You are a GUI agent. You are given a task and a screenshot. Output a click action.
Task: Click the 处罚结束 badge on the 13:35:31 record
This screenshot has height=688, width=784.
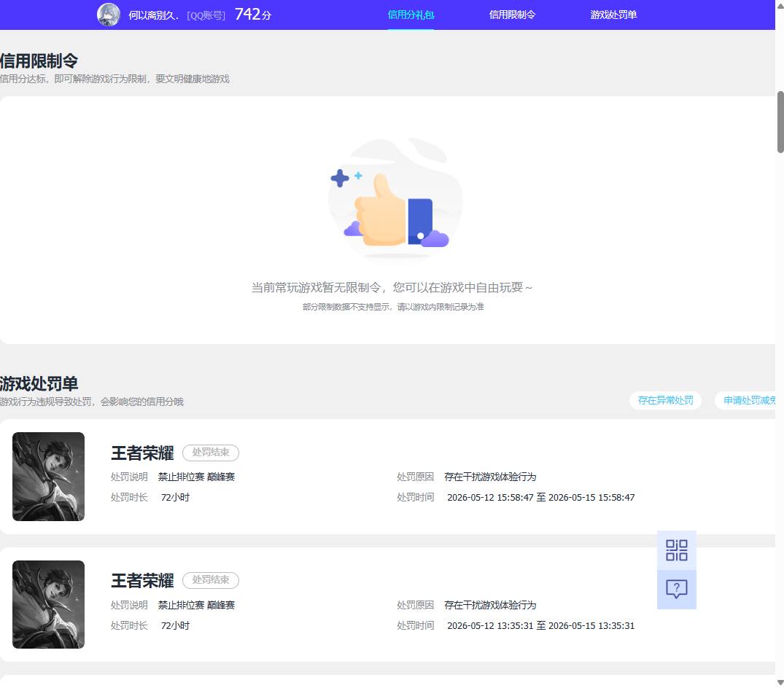[x=211, y=579]
